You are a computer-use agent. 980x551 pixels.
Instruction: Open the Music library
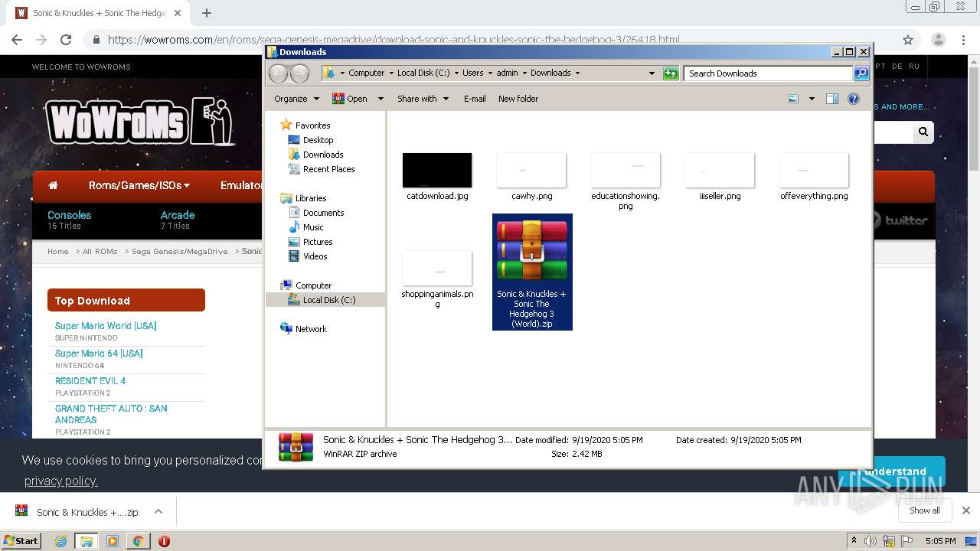pos(306,227)
